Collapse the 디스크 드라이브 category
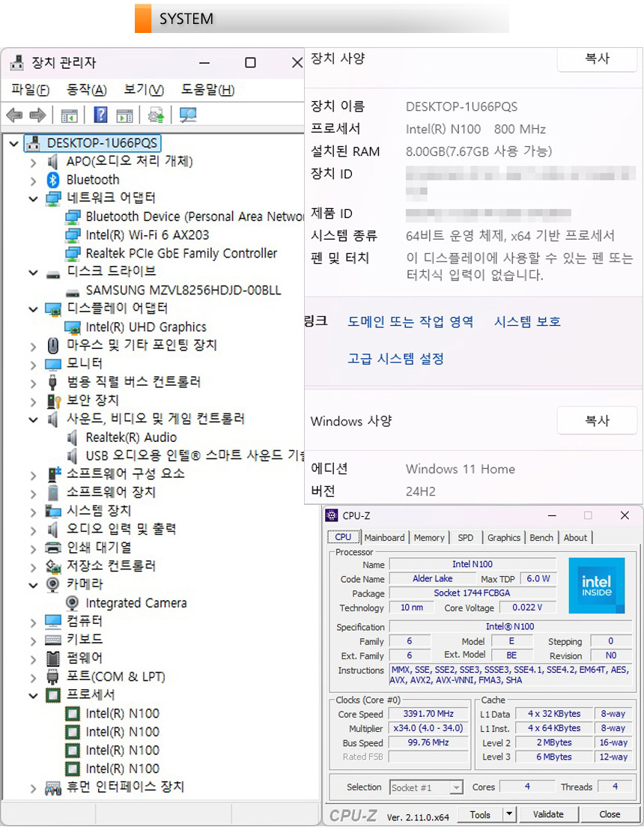644x830 pixels. (34, 273)
